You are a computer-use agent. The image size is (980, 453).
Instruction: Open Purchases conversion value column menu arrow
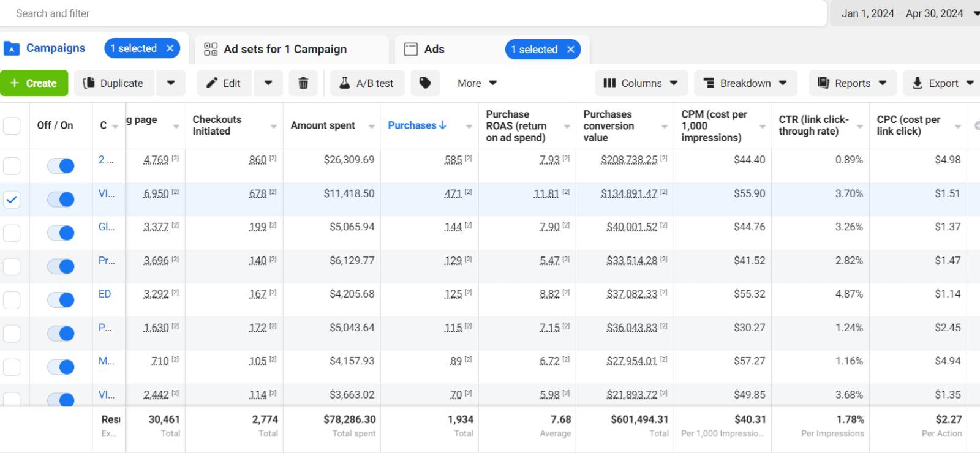(x=664, y=127)
